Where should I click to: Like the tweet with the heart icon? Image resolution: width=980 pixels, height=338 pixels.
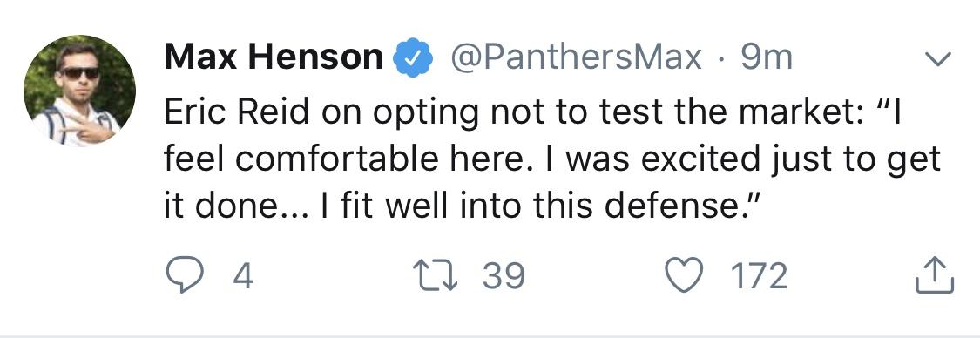[684, 277]
